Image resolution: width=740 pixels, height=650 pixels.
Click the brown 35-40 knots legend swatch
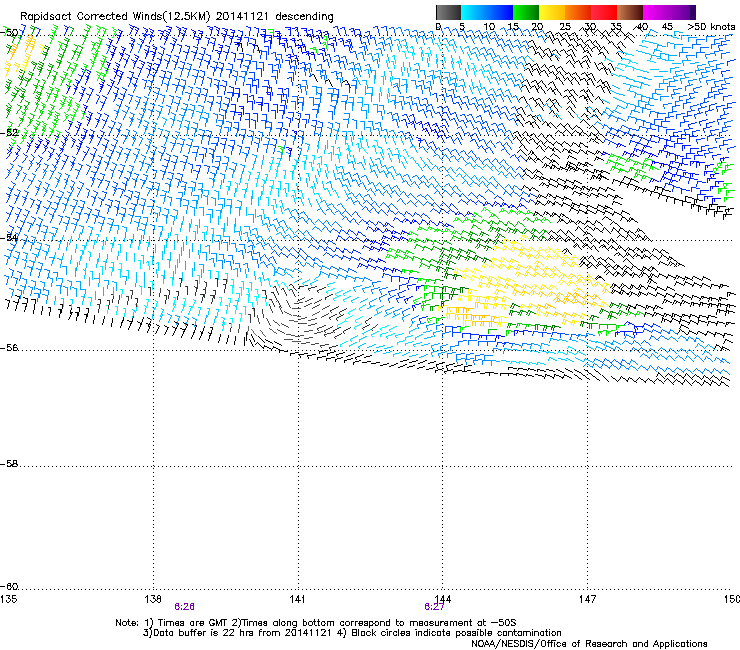(630, 12)
